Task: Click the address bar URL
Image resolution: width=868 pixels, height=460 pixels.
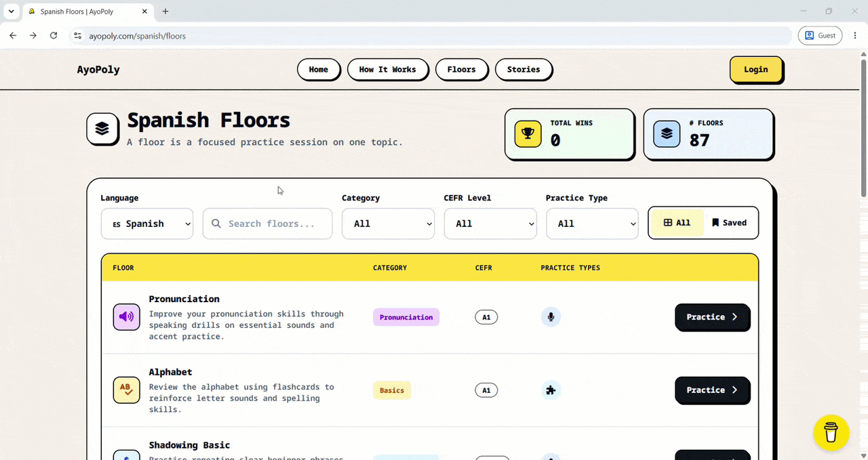Action: [138, 36]
